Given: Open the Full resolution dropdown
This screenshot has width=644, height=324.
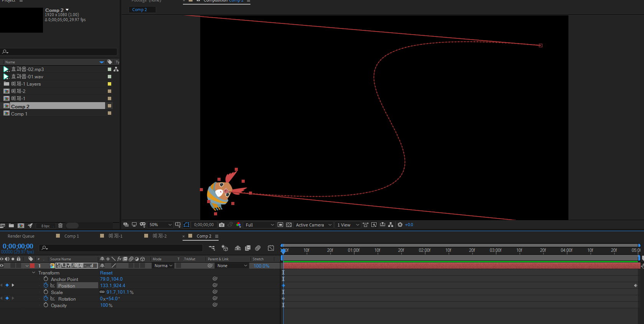Looking at the screenshot, I should (260, 225).
